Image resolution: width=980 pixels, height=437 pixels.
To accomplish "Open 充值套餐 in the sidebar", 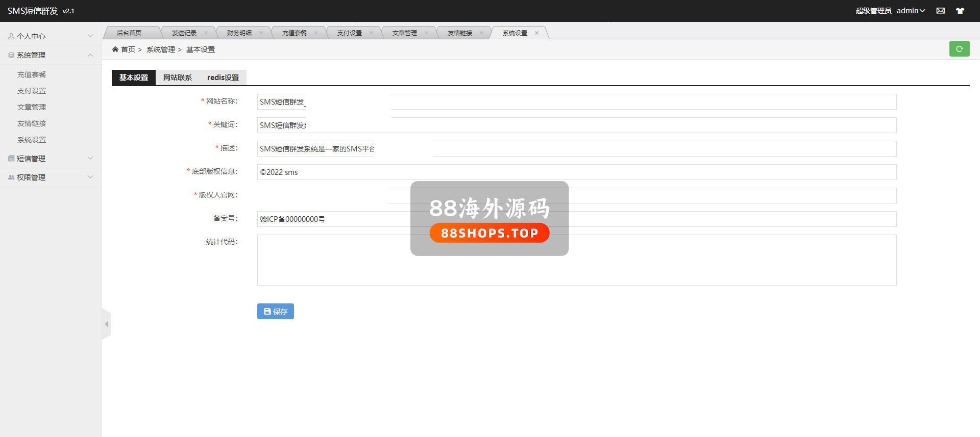I will click(32, 74).
